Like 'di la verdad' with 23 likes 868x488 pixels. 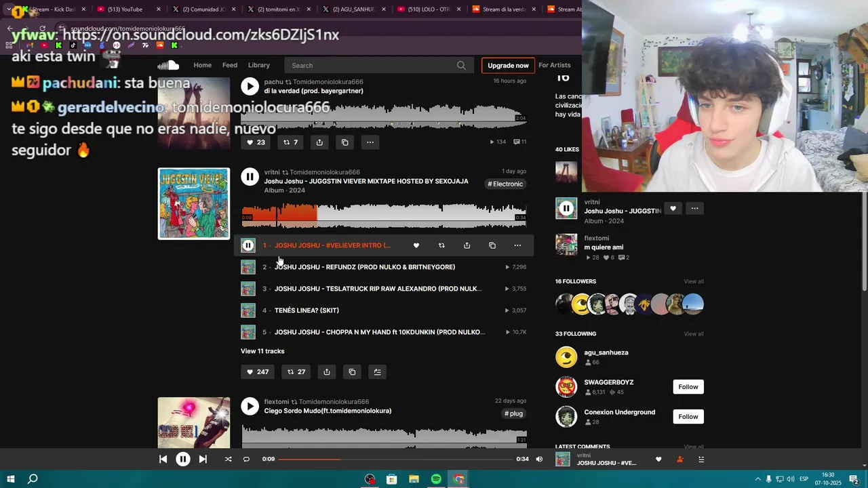[x=256, y=142]
